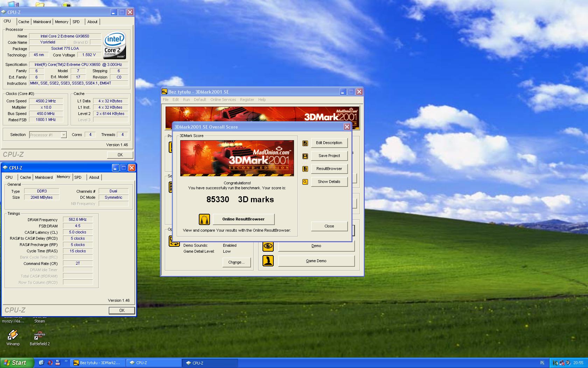Click the taskbar clock showing 20:55
The image size is (588, 368).
click(578, 363)
